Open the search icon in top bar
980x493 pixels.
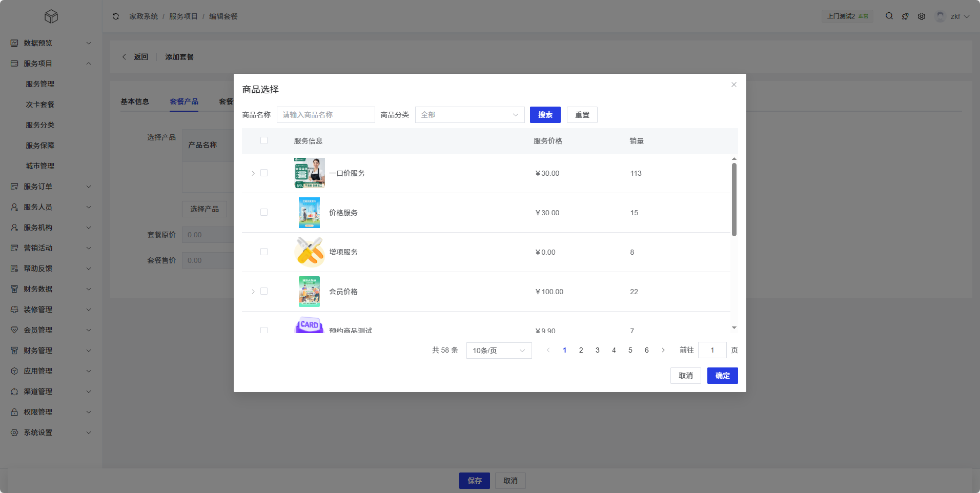pyautogui.click(x=889, y=16)
